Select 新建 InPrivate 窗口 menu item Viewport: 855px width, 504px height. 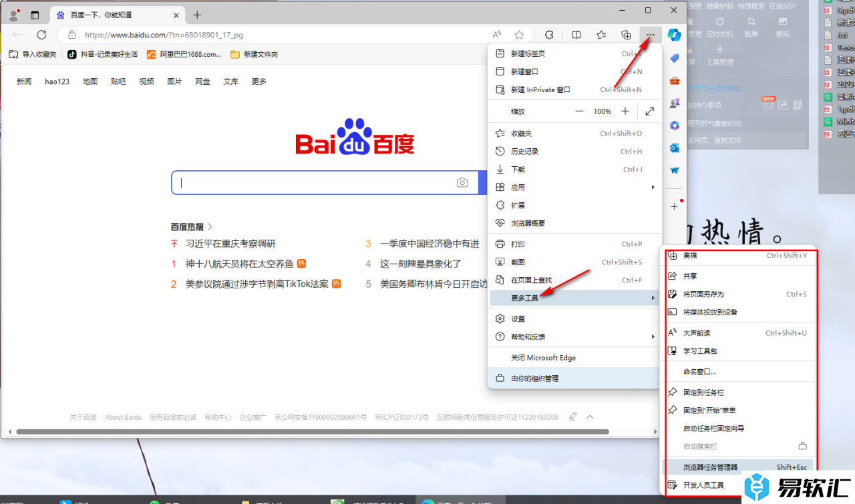(x=574, y=90)
